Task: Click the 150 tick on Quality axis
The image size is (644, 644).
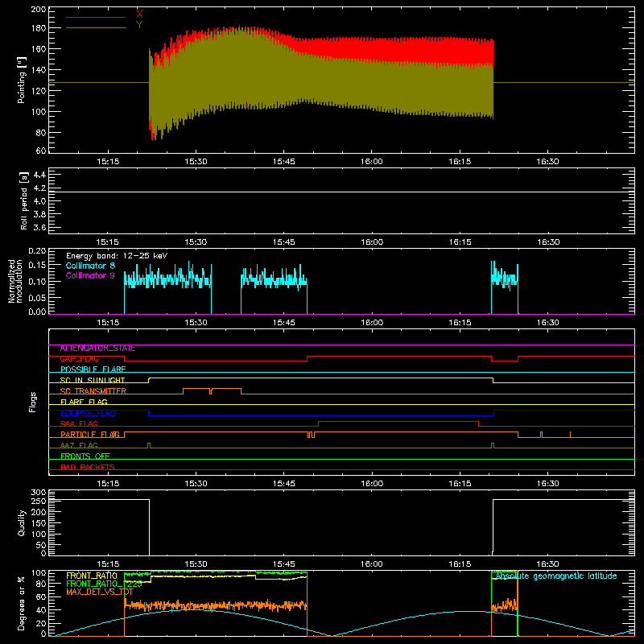Action: (x=39, y=524)
